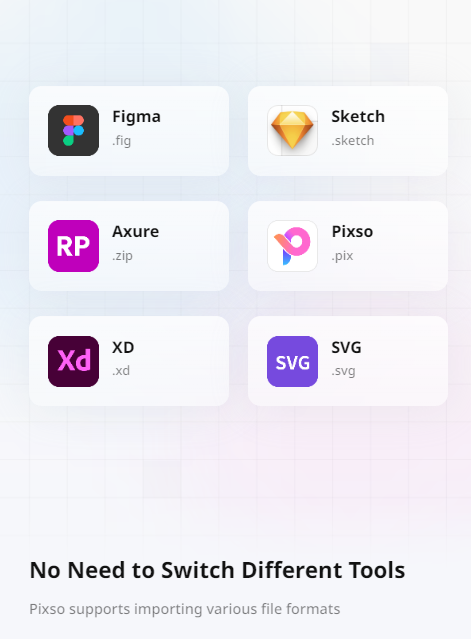Screen dimensions: 471x639
Task: Click the Sketch diamond icon
Action: pos(292,130)
